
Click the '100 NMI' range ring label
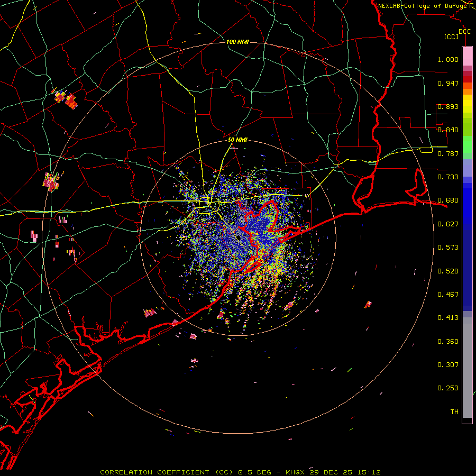click(237, 42)
